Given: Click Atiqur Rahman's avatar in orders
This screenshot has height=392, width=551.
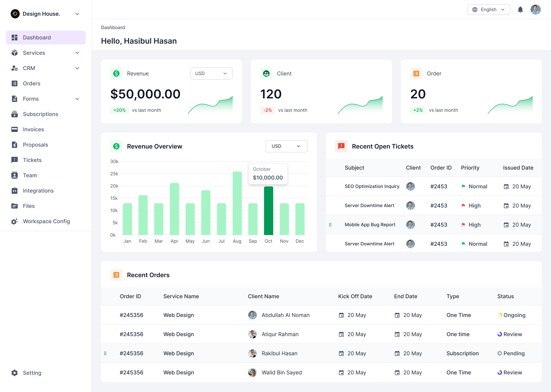Looking at the screenshot, I should (x=252, y=334).
